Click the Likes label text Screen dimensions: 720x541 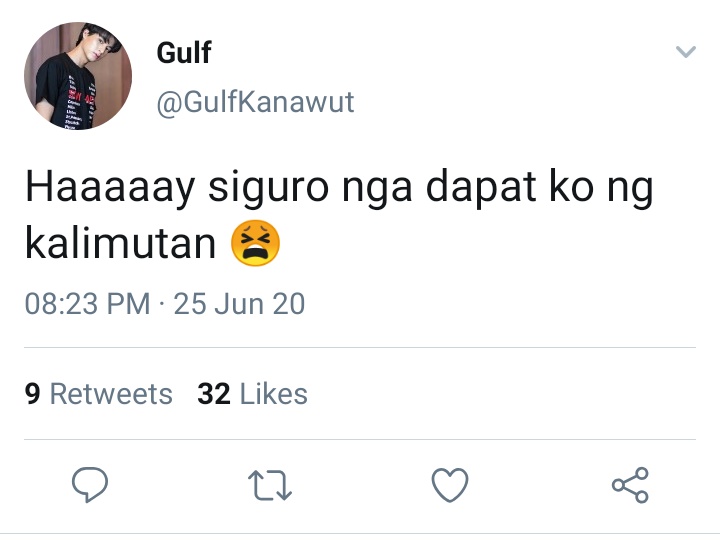click(274, 394)
